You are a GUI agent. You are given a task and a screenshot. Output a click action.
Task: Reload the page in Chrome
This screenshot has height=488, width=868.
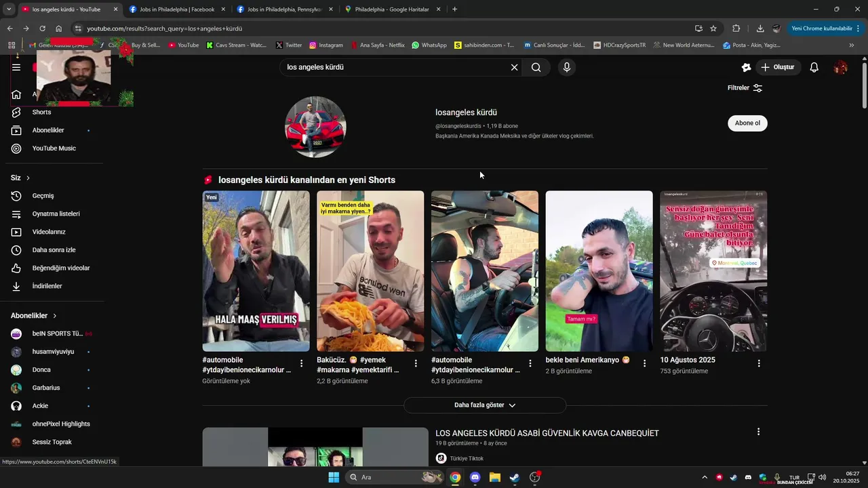42,28
